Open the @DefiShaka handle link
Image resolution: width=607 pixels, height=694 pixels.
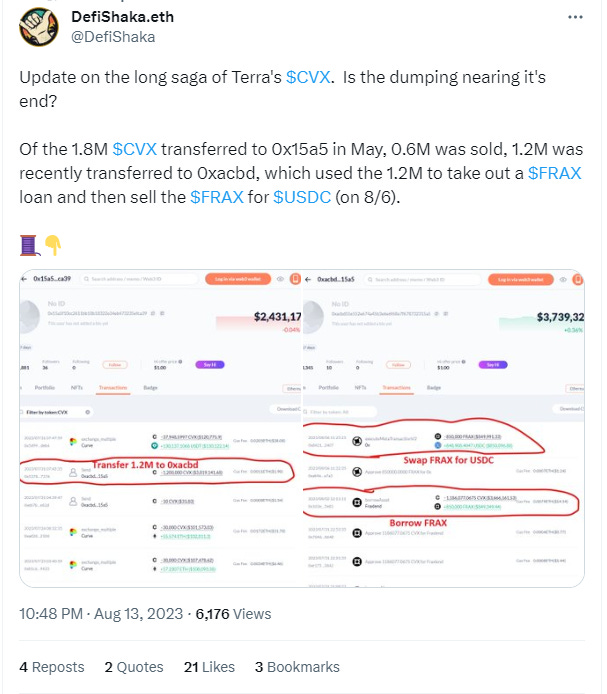pyautogui.click(x=113, y=37)
